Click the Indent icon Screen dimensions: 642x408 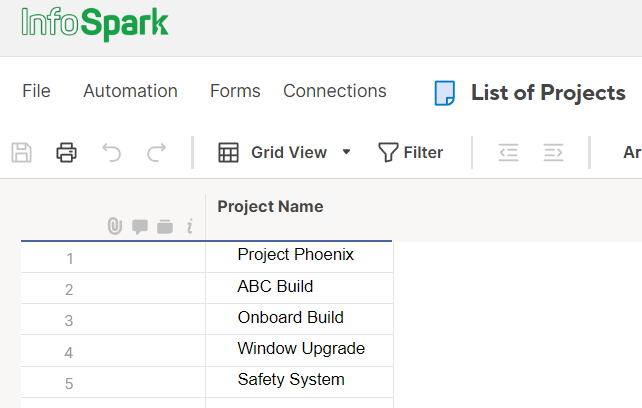pos(553,152)
